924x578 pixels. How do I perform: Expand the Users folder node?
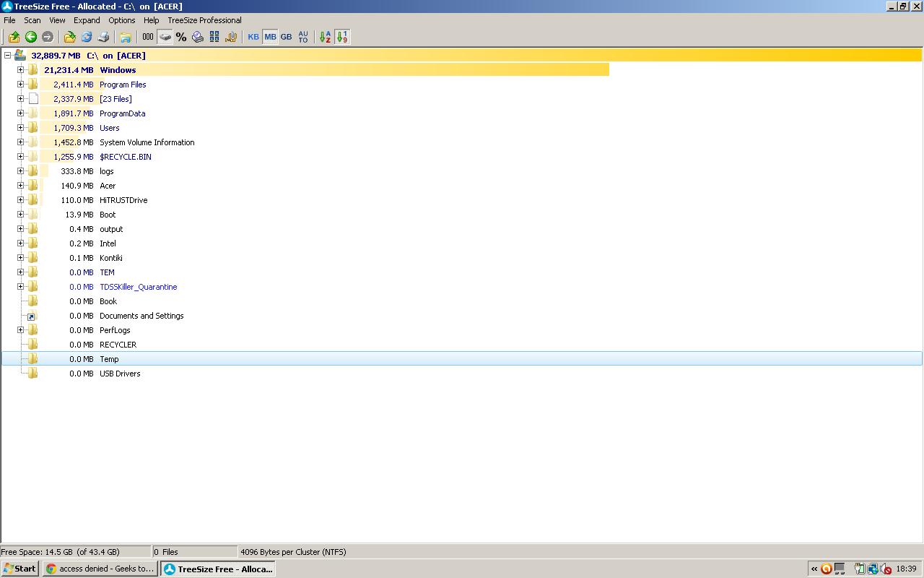20,128
